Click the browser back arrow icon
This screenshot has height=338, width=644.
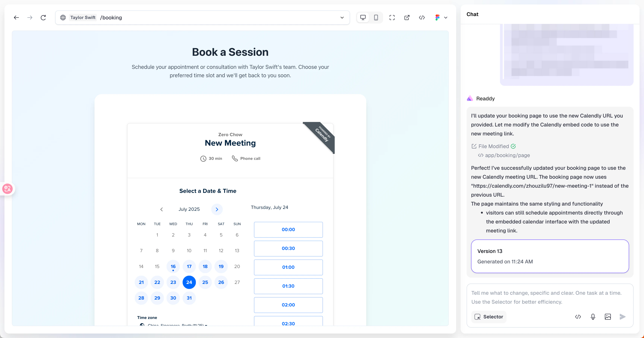click(x=17, y=18)
